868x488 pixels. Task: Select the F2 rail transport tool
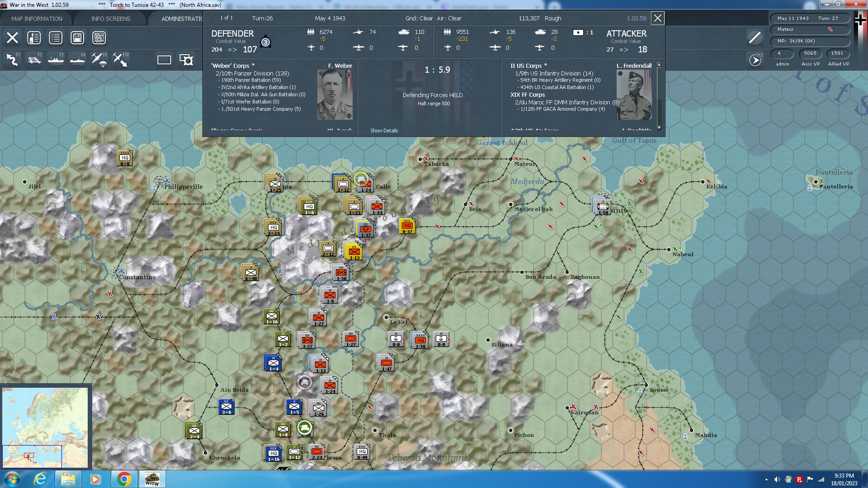[34, 59]
